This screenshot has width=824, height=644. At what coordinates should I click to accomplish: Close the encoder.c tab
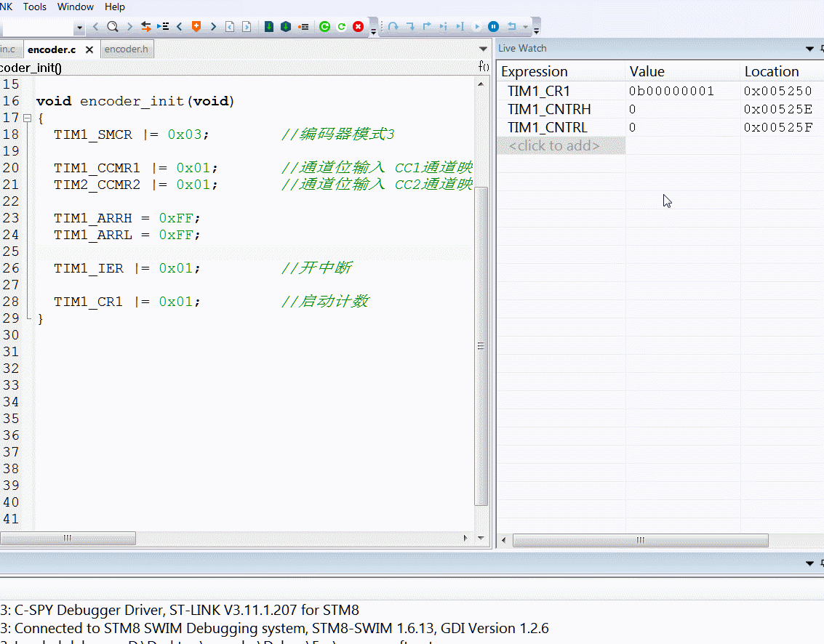[x=89, y=50]
